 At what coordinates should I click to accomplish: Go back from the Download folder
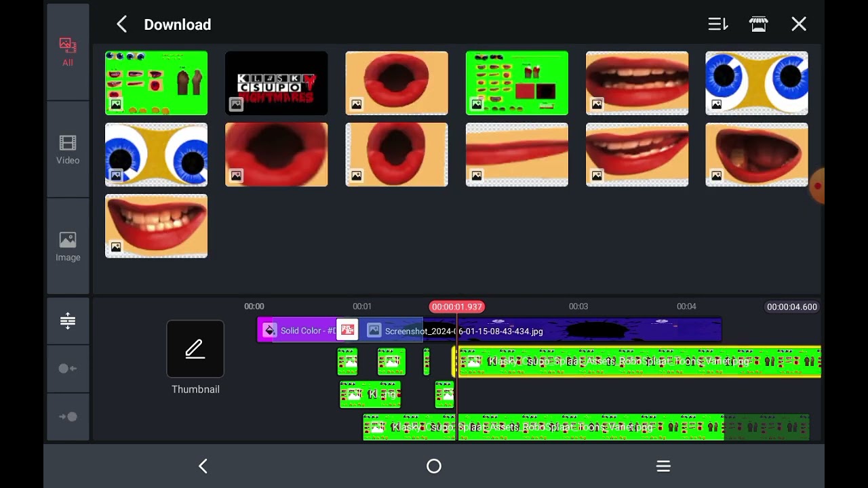click(121, 24)
